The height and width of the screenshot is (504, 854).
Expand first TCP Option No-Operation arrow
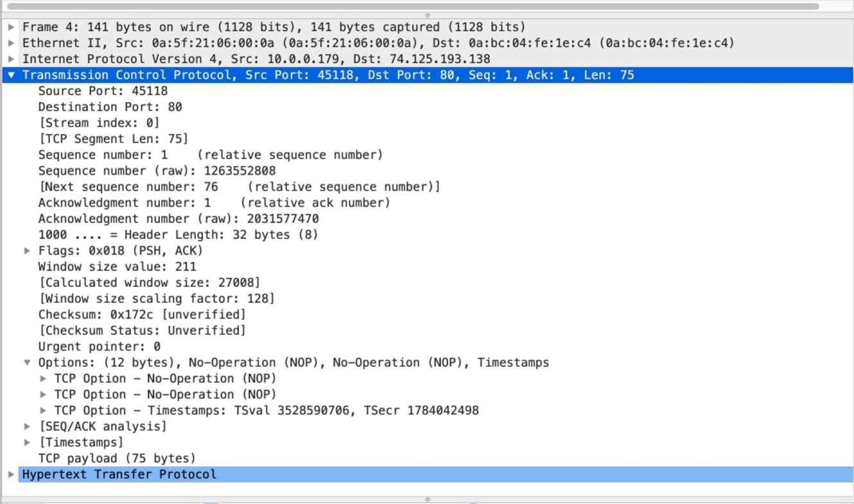coord(43,379)
